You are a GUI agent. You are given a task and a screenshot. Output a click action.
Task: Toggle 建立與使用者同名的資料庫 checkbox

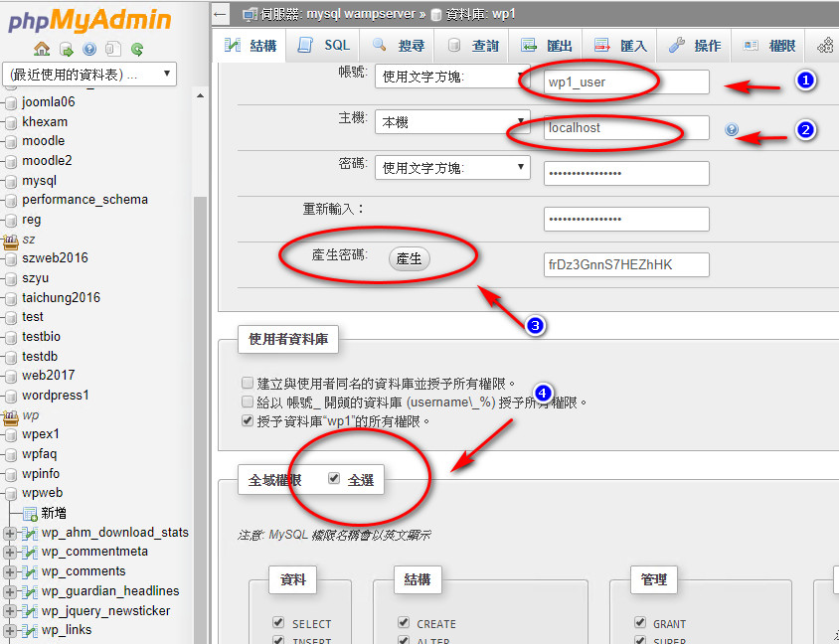coord(247,383)
